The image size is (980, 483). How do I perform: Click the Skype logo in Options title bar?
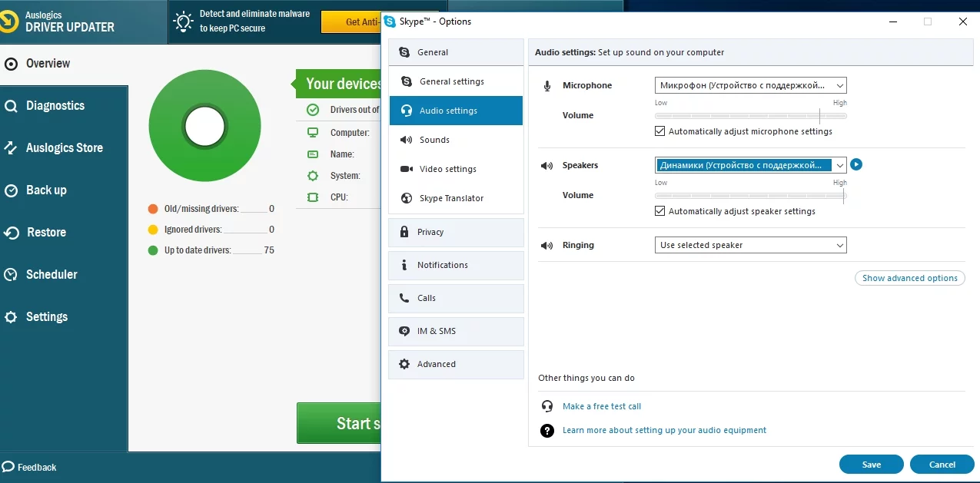(x=390, y=22)
